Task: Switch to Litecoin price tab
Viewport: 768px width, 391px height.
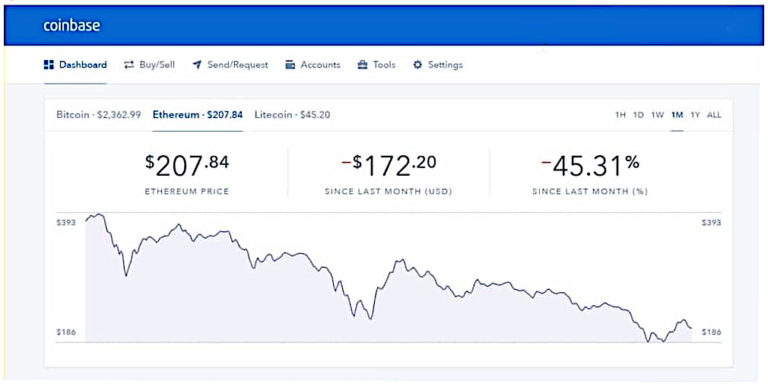Action: pos(292,115)
